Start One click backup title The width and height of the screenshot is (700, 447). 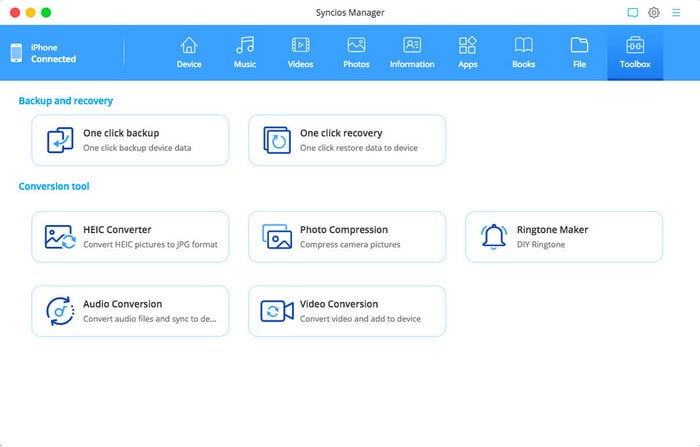[121, 133]
